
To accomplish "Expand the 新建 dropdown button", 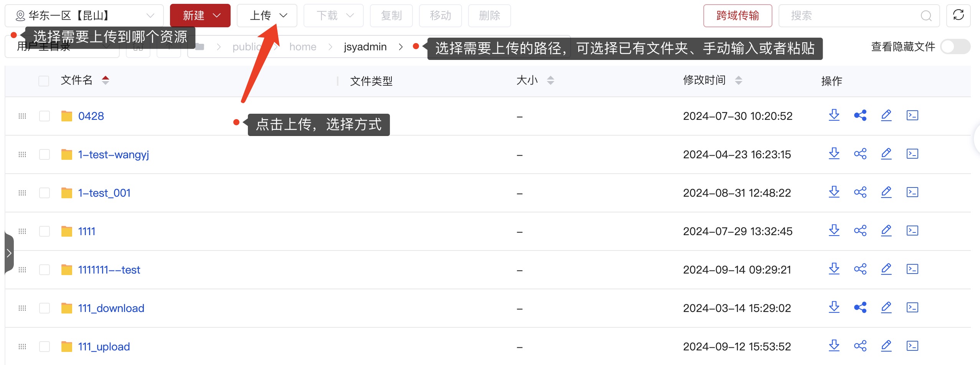I will click(x=200, y=16).
